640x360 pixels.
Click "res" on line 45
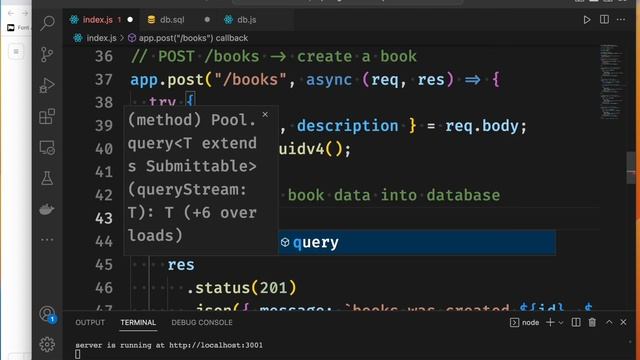tap(181, 265)
